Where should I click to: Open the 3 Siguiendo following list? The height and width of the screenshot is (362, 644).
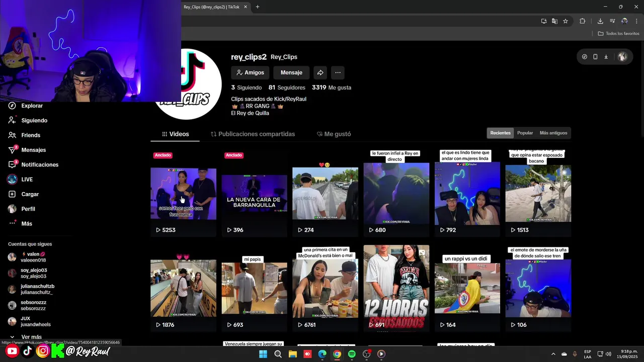[x=246, y=87]
